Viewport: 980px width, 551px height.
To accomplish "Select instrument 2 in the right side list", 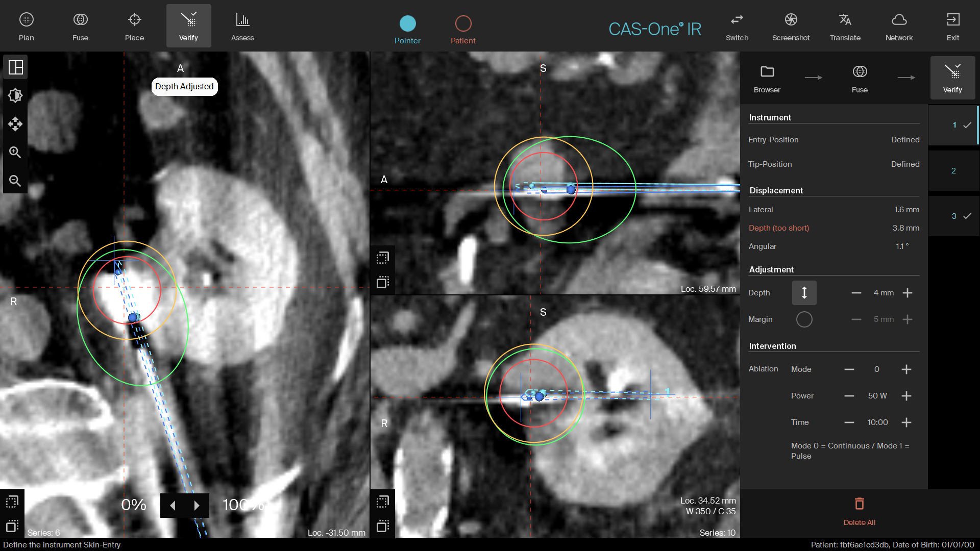I will point(952,170).
